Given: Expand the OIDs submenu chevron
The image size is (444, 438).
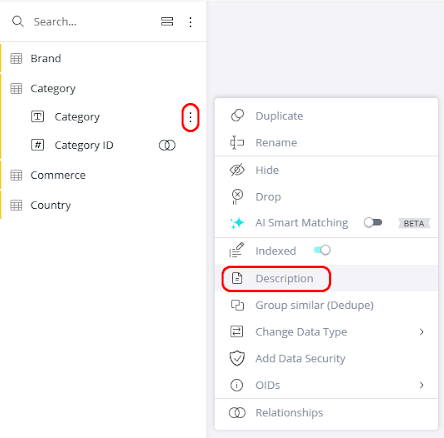Looking at the screenshot, I should 422,385.
